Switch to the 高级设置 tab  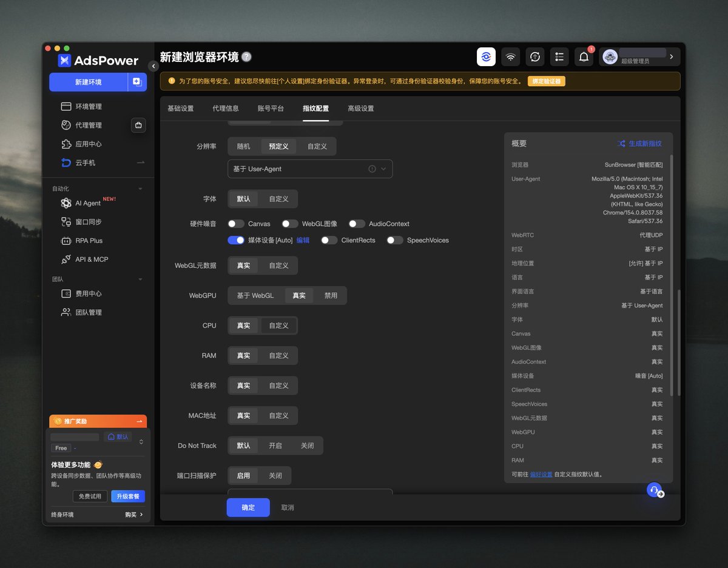click(x=361, y=109)
